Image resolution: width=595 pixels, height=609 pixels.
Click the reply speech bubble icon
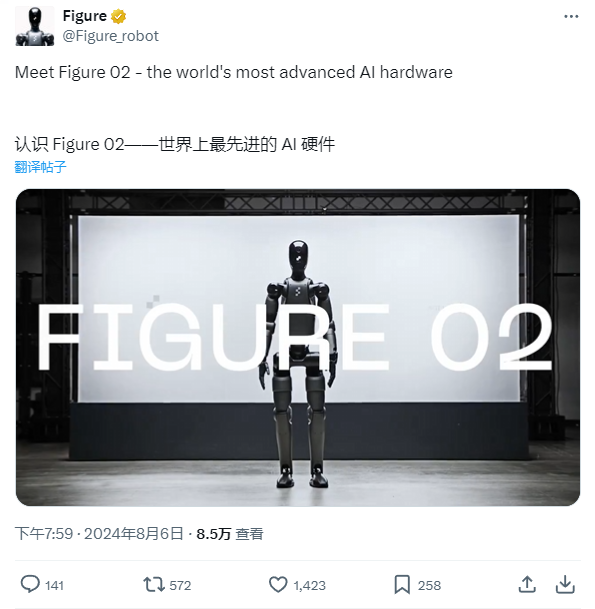30,584
